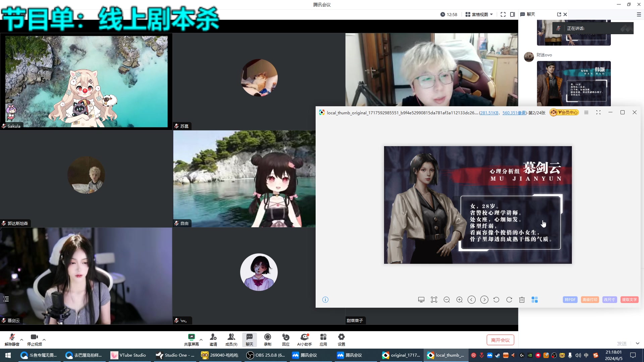Go to the previous image

pos(472,300)
